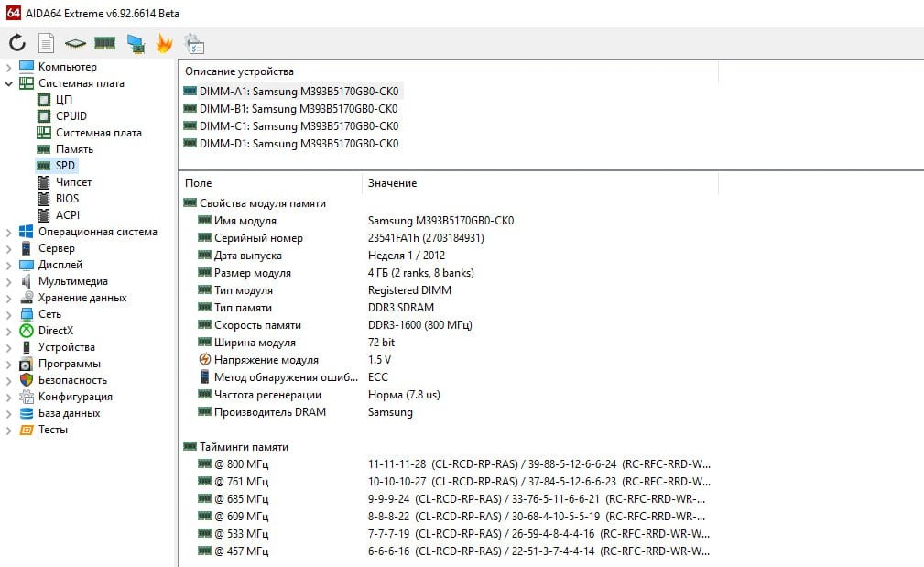Image resolution: width=924 pixels, height=567 pixels.
Task: Select Компьютер in the tree
Action: coord(67,67)
